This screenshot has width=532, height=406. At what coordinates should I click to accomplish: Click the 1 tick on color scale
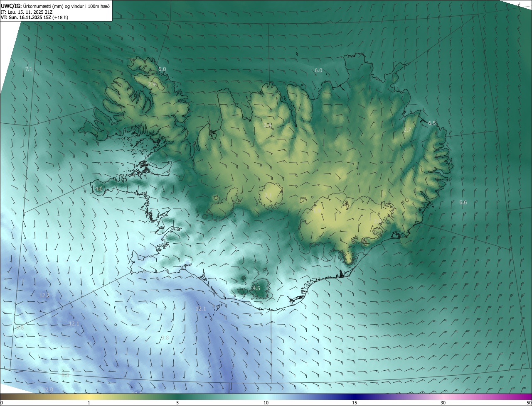tap(89, 403)
